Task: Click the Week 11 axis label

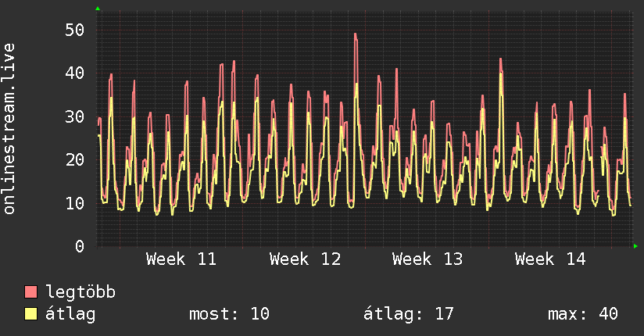Action: click(x=181, y=259)
